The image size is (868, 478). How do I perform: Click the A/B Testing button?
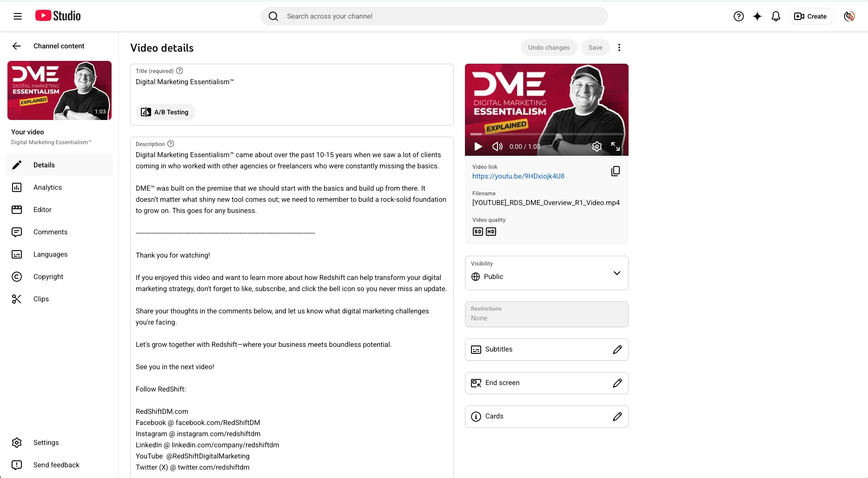tap(166, 112)
